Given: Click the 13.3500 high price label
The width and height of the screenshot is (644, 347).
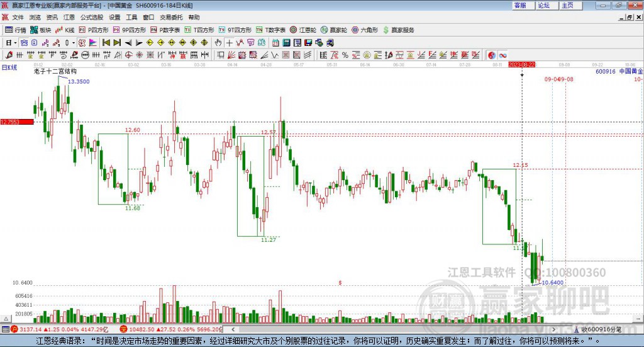Looking at the screenshot, I should tap(79, 81).
